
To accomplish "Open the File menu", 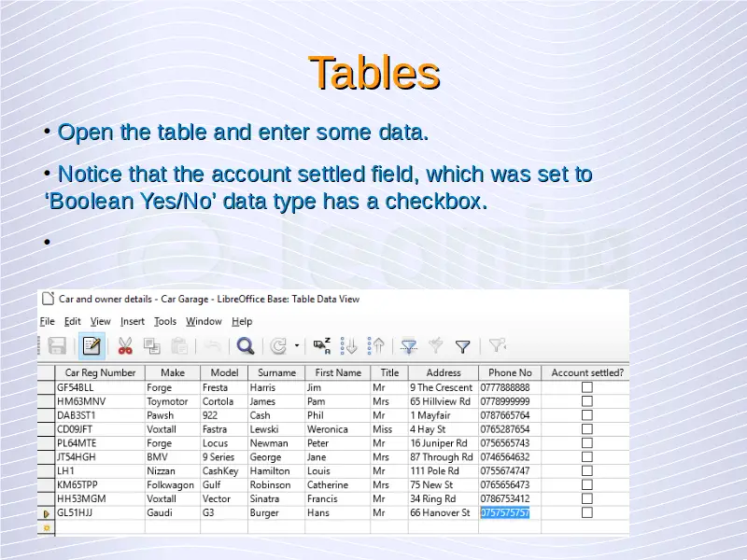I will tap(47, 321).
